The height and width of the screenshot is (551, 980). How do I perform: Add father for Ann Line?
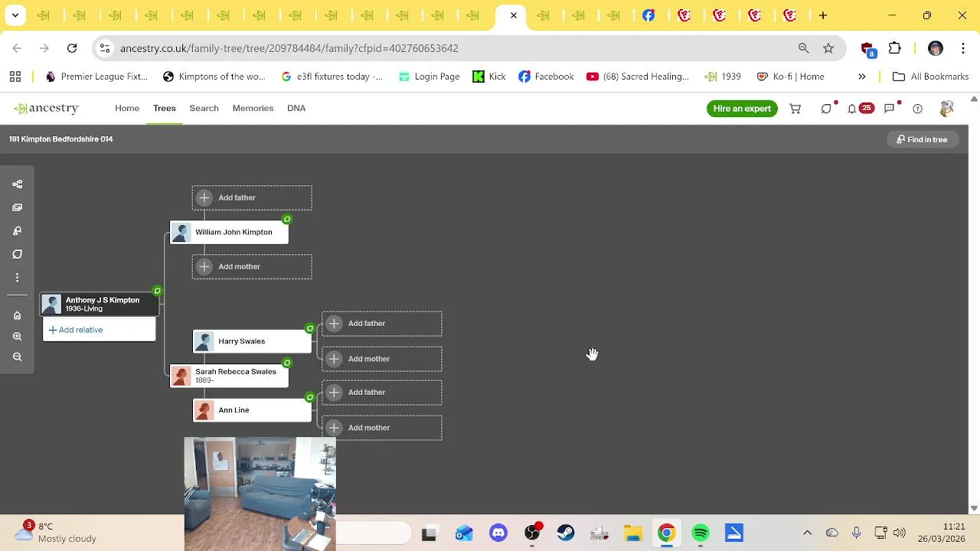pos(382,393)
